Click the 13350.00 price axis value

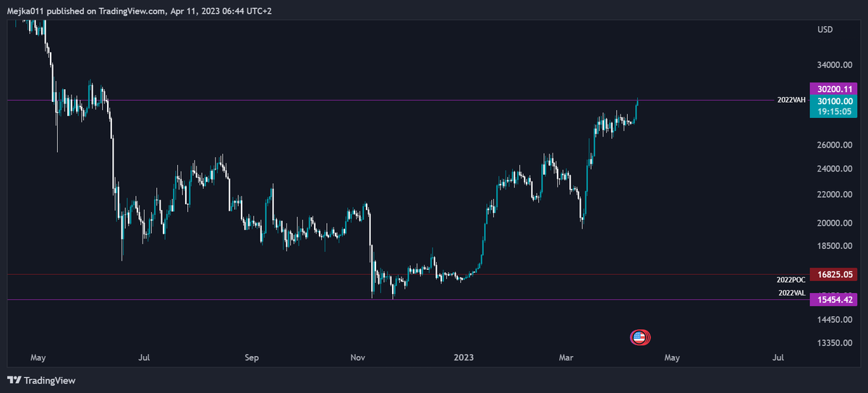[835, 342]
